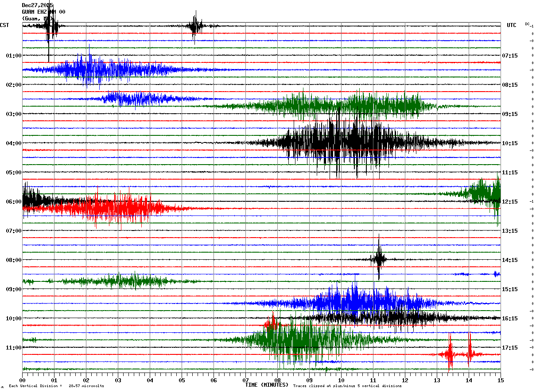
Task: Click the (Guam, MP) location text
Action: point(37,19)
